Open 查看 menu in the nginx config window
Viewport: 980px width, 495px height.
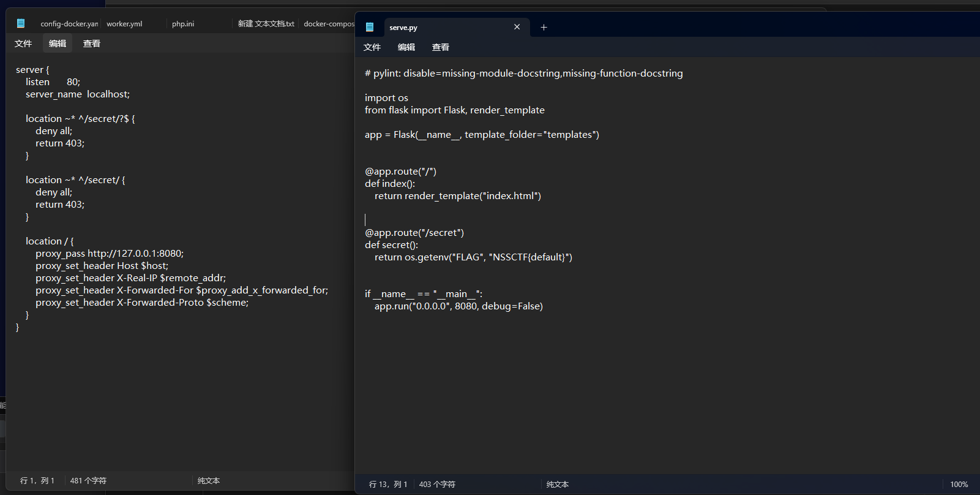click(92, 43)
